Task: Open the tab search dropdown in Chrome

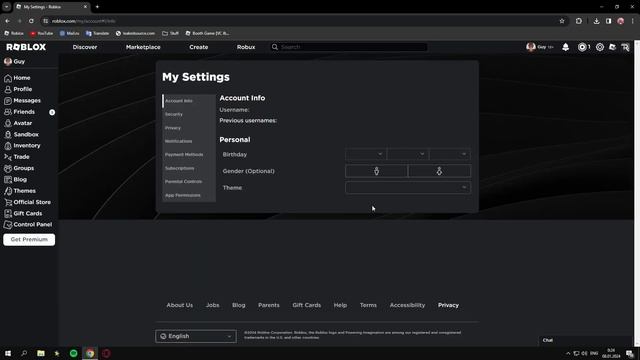Action: tap(7, 7)
